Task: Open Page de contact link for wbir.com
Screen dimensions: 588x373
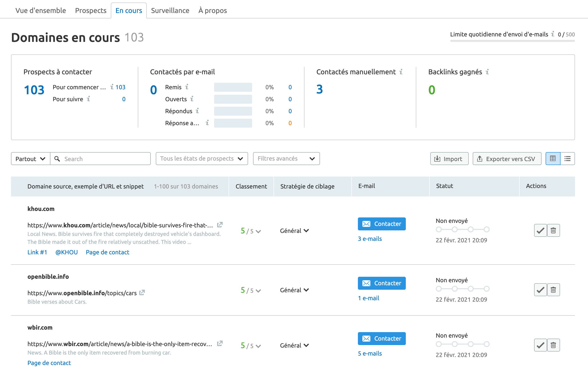Action: tap(49, 363)
